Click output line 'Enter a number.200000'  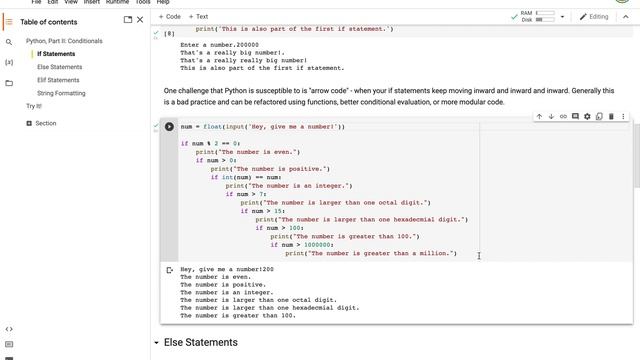coord(219,45)
